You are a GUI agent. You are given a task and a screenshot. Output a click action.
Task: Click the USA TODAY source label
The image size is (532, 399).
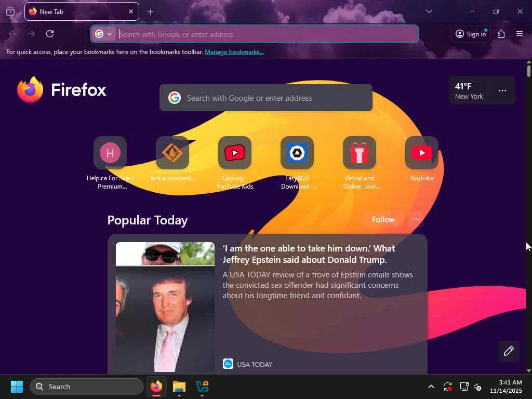point(255,364)
